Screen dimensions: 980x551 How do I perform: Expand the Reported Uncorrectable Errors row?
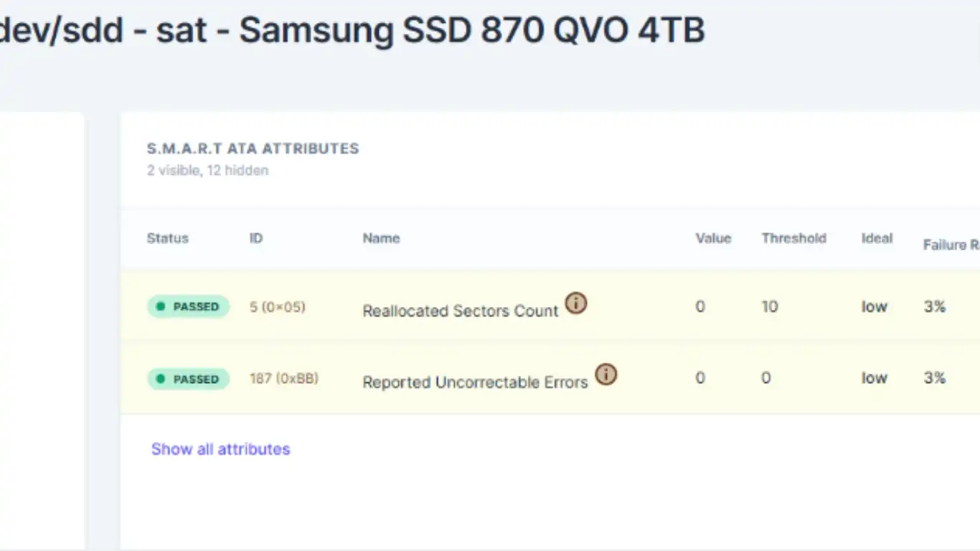point(475,382)
